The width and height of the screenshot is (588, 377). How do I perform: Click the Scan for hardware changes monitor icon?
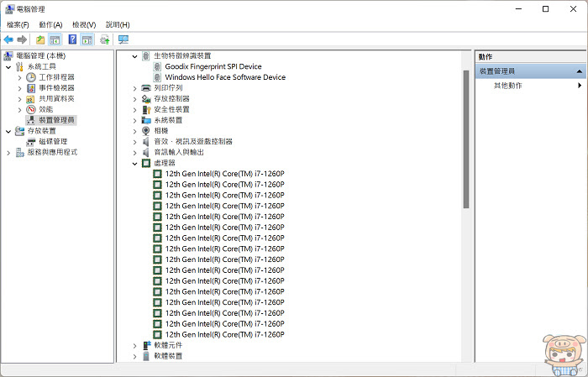(x=123, y=39)
